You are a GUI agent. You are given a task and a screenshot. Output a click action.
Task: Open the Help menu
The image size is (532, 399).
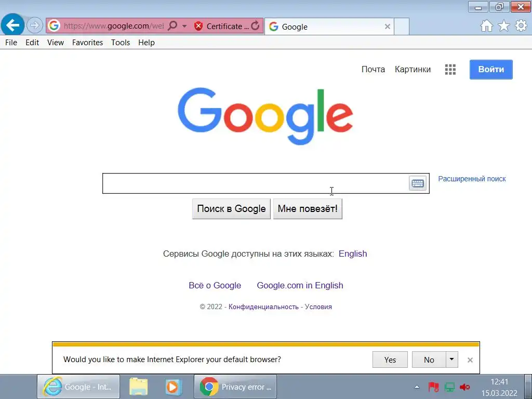(x=146, y=43)
